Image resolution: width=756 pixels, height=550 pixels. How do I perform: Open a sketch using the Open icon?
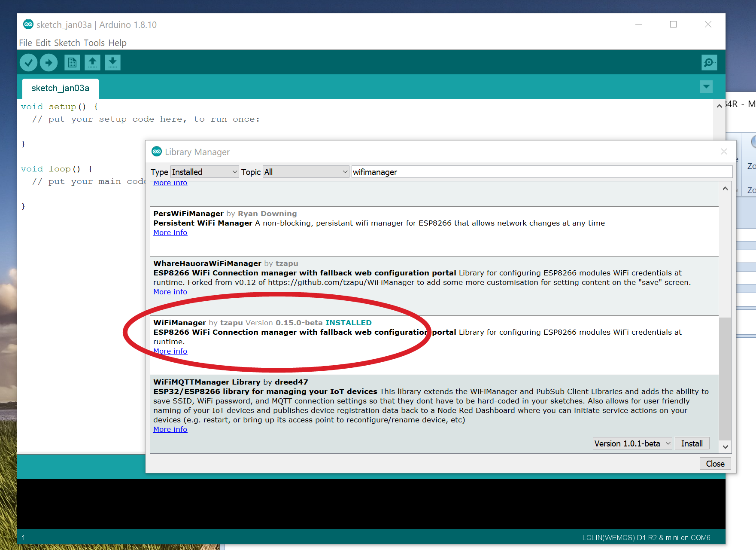92,63
